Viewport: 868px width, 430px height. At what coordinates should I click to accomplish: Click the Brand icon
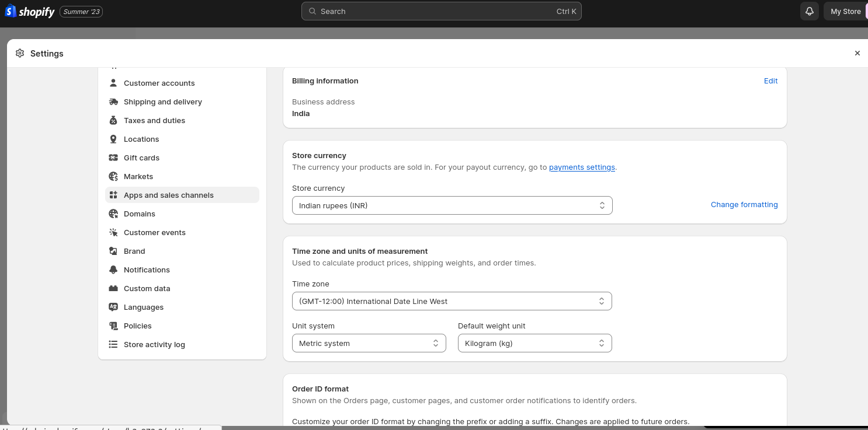click(x=113, y=251)
